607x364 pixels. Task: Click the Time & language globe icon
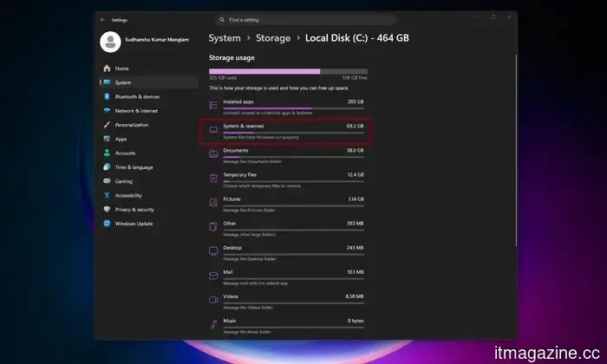pos(107,167)
